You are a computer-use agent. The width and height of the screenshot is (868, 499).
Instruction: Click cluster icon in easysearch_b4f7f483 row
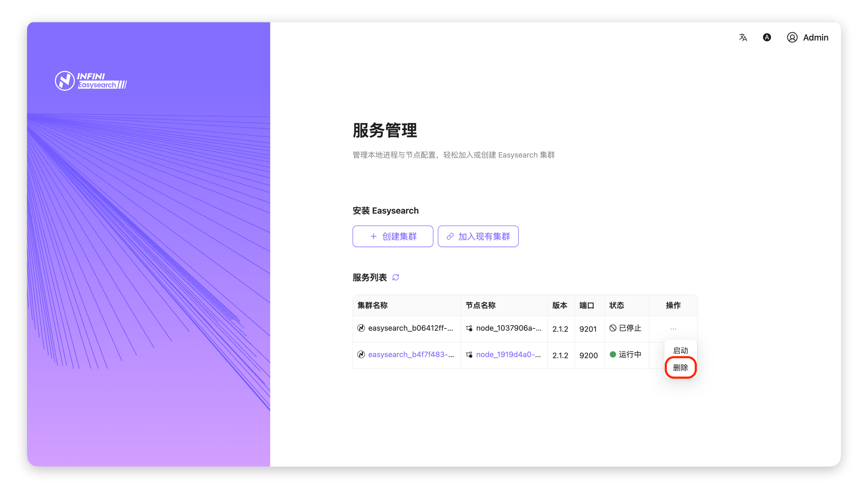pyautogui.click(x=361, y=354)
